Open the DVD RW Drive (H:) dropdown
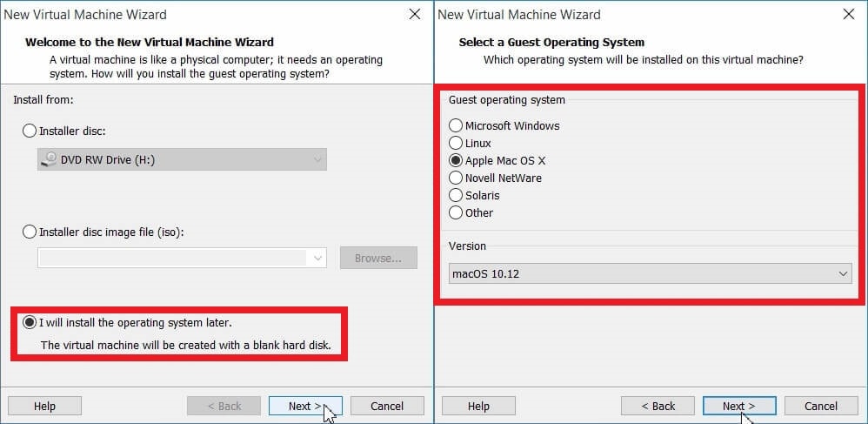The width and height of the screenshot is (868, 424). pyautogui.click(x=182, y=159)
